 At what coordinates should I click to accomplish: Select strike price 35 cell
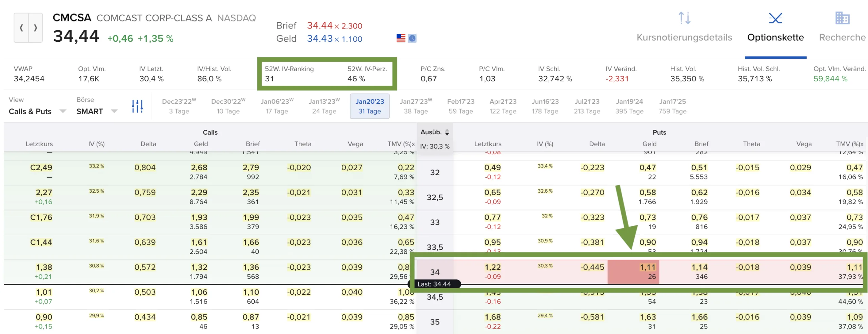(x=435, y=322)
